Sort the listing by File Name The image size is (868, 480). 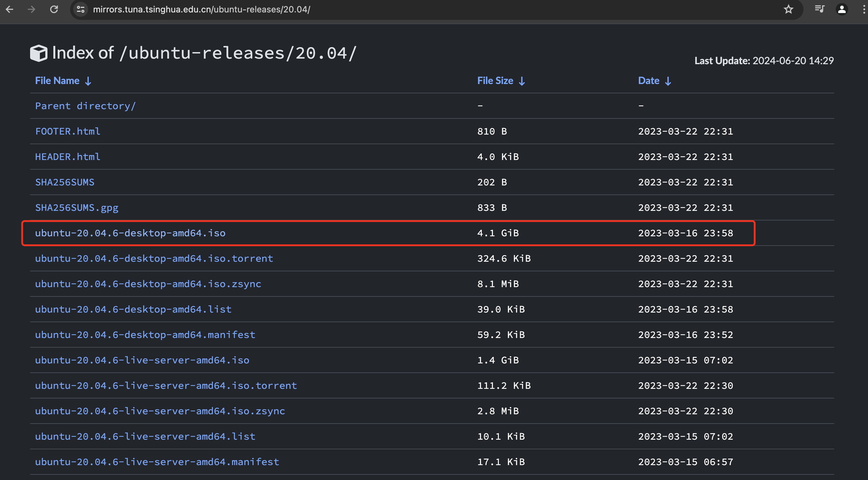63,81
